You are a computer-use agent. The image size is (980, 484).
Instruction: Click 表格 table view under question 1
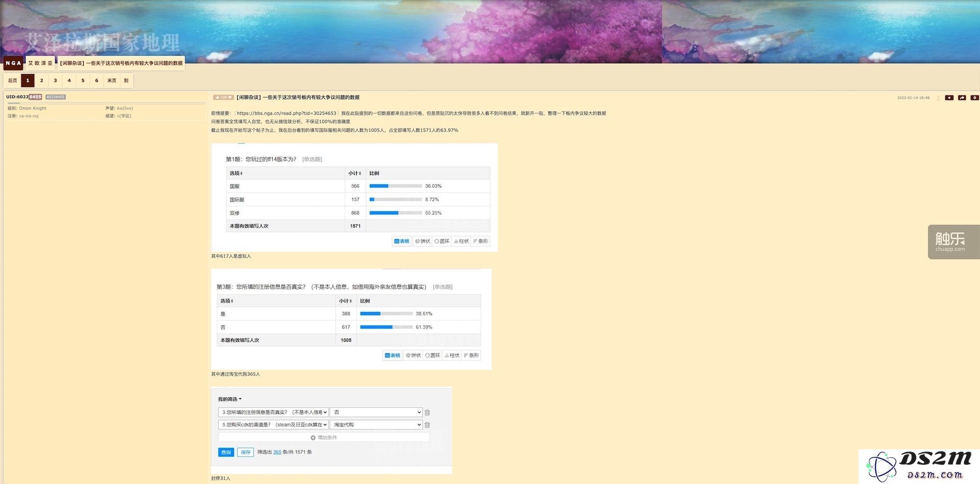(x=402, y=241)
